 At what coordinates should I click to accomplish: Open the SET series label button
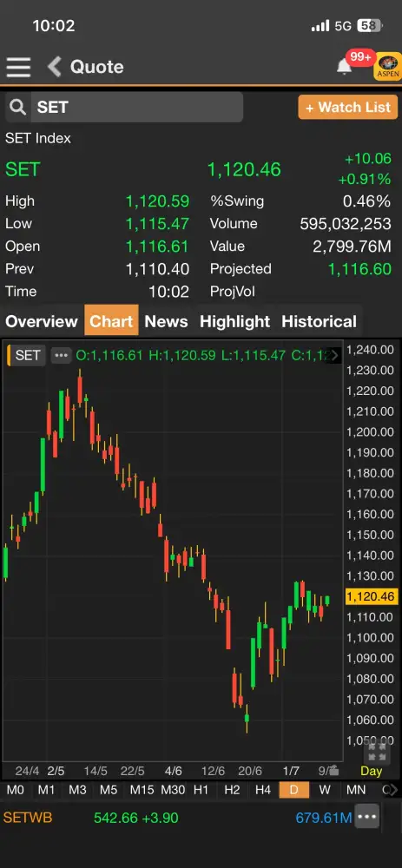[25, 355]
